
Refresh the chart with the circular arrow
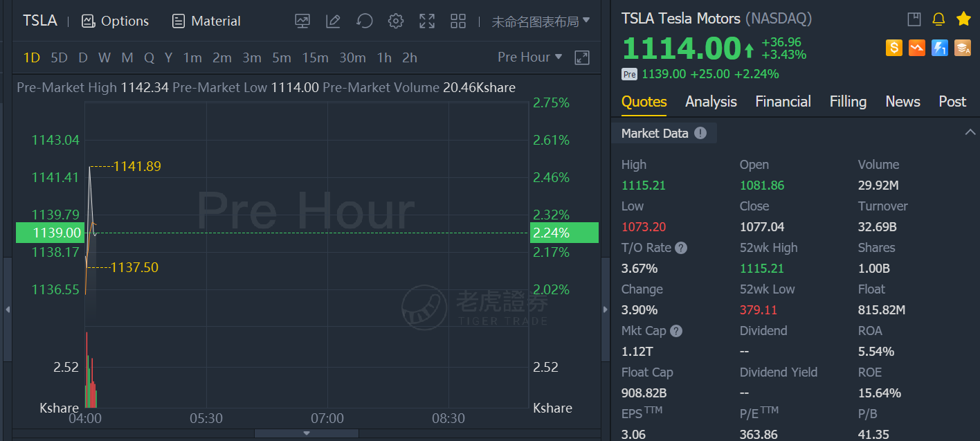point(365,21)
